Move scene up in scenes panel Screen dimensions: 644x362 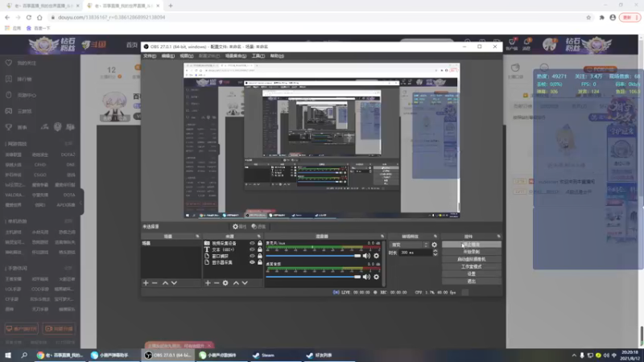click(165, 283)
